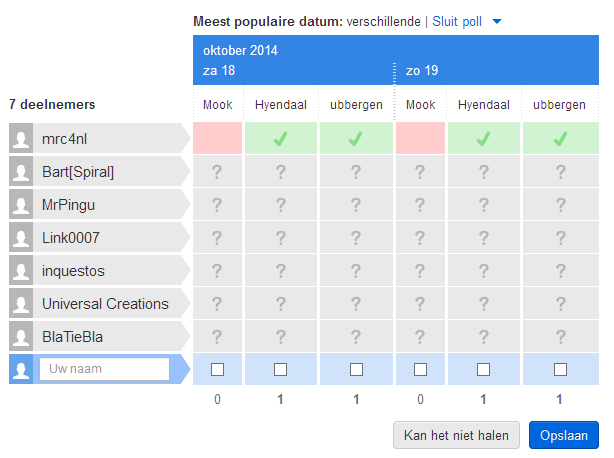Click Link0007's avatar icon
The image size is (614, 458).
(x=21, y=238)
